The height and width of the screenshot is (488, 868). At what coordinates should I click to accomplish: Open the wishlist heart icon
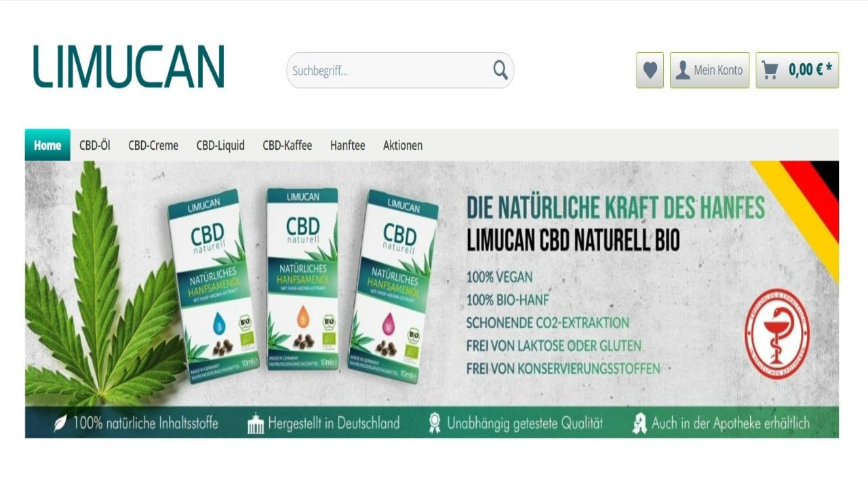click(650, 70)
